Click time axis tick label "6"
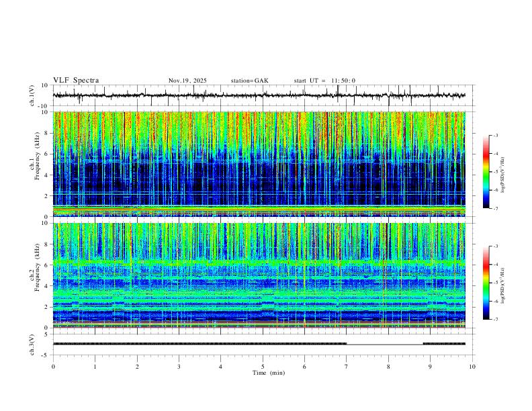This screenshot has height=411, width=532. click(x=304, y=367)
